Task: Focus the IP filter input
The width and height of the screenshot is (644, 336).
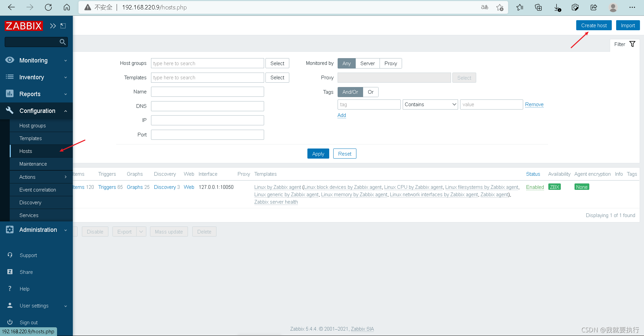Action: (207, 120)
